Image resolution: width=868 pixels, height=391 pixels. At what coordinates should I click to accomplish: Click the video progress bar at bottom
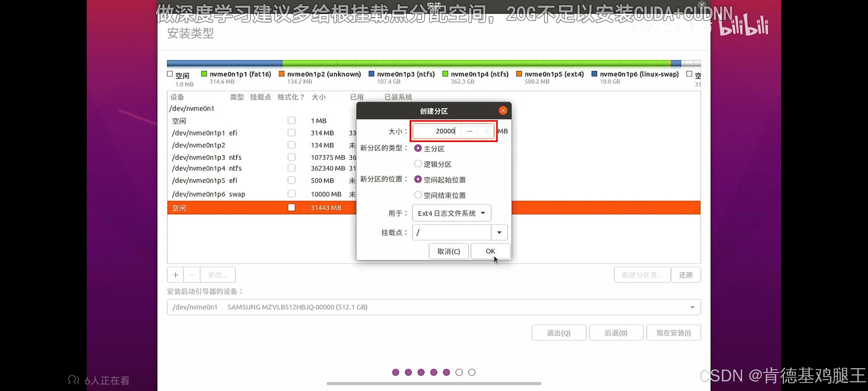coord(434,384)
